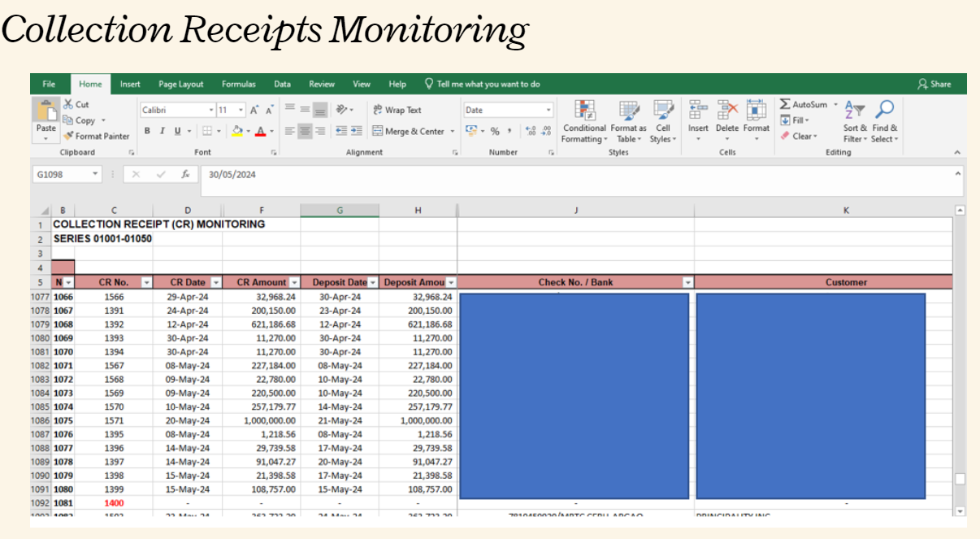Click the Sort & Filter icon

pyautogui.click(x=855, y=110)
